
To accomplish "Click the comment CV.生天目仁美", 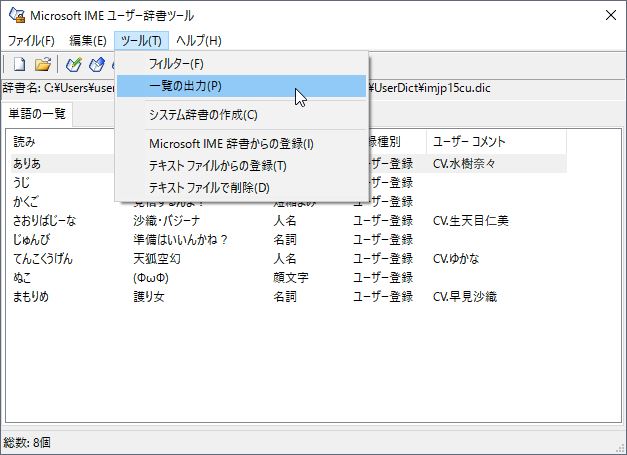I will point(471,221).
